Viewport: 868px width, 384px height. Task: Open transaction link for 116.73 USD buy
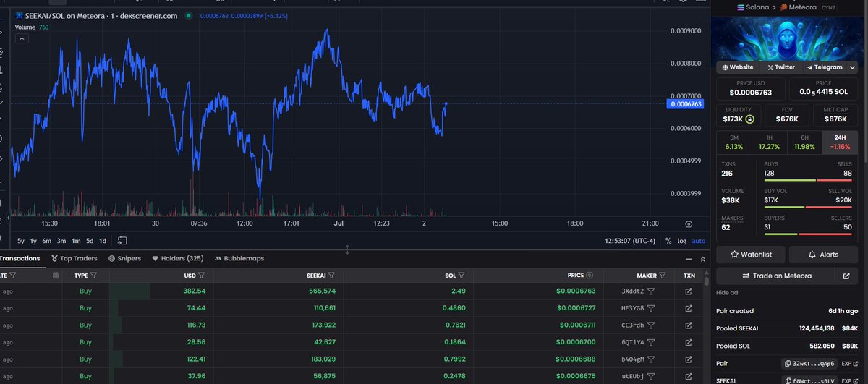coord(689,325)
